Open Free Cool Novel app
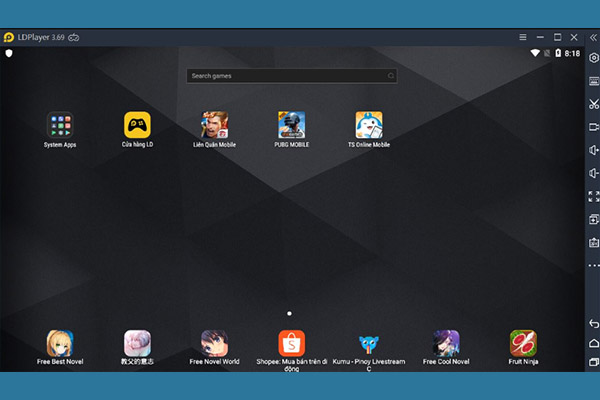 [x=446, y=343]
